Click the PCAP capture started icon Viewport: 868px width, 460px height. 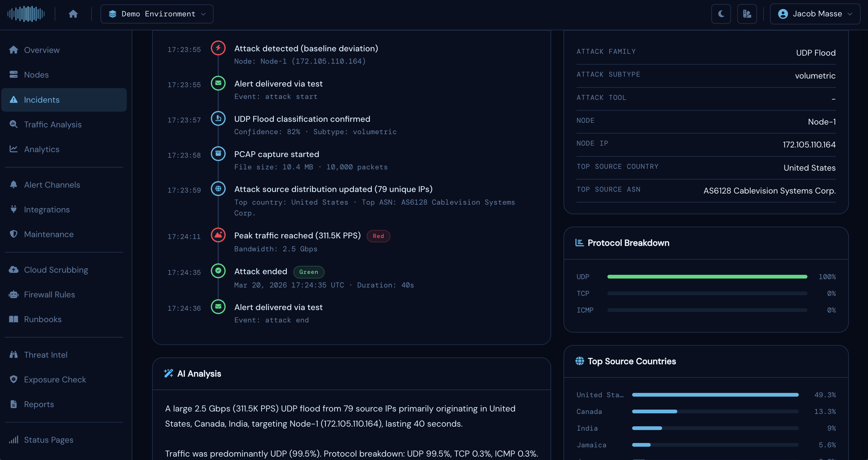(x=218, y=154)
